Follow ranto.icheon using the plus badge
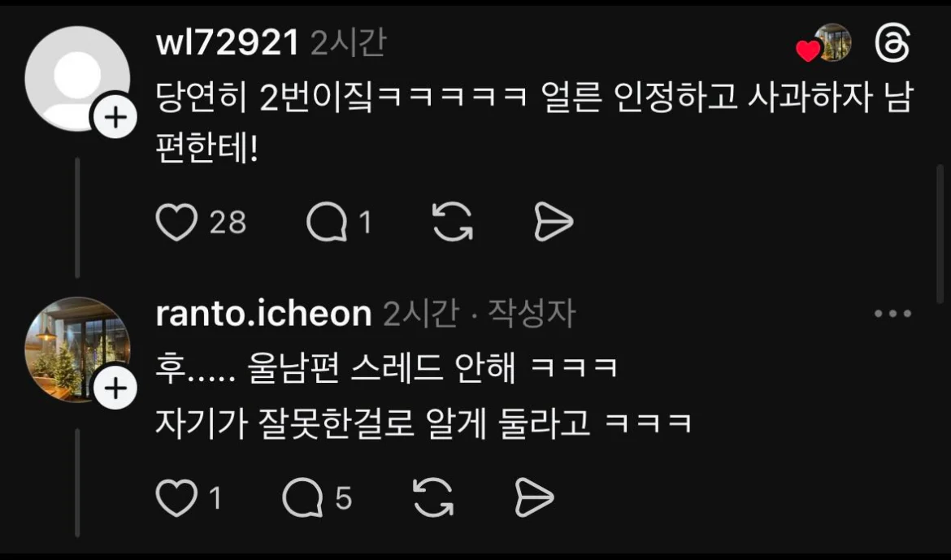Viewport: 951px width, 560px height. [x=115, y=387]
